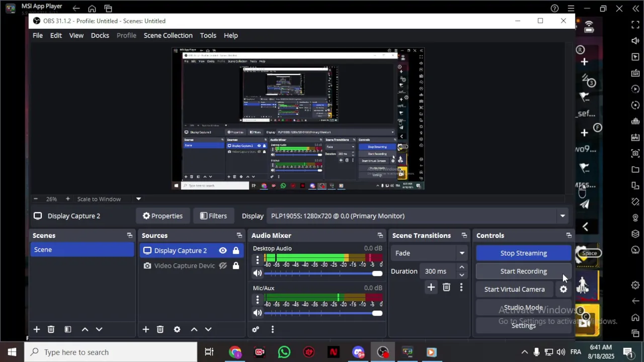
Task: Open the Docks menu
Action: point(100,35)
